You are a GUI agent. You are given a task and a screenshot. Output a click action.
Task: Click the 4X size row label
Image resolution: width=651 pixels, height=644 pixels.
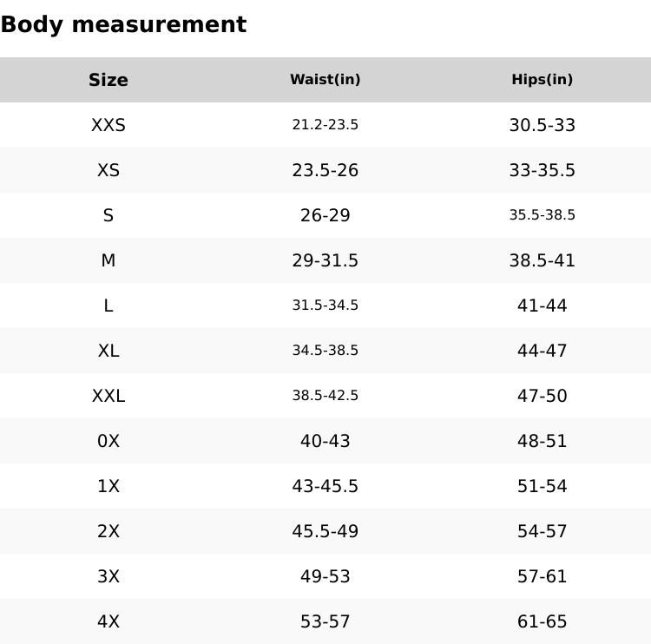(108, 621)
